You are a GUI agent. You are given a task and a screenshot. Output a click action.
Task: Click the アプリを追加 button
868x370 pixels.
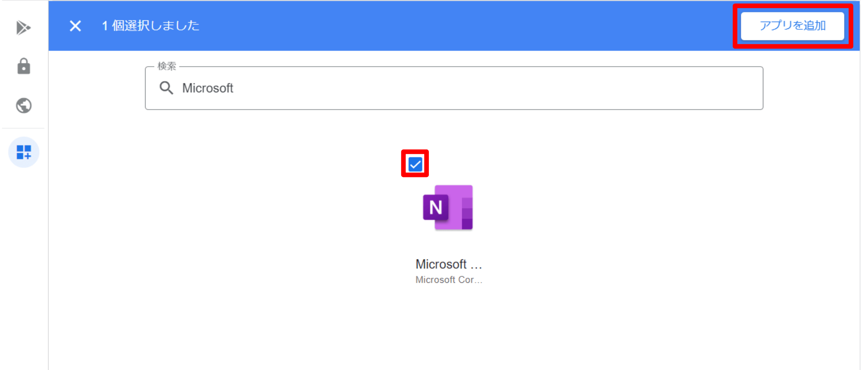click(x=792, y=26)
